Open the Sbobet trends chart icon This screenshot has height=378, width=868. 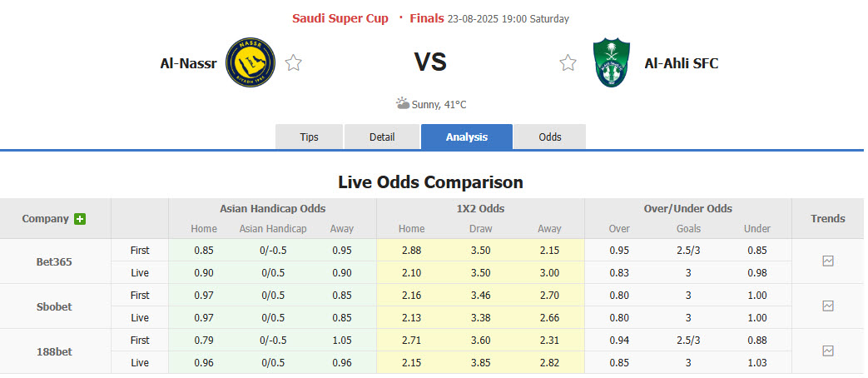827,306
